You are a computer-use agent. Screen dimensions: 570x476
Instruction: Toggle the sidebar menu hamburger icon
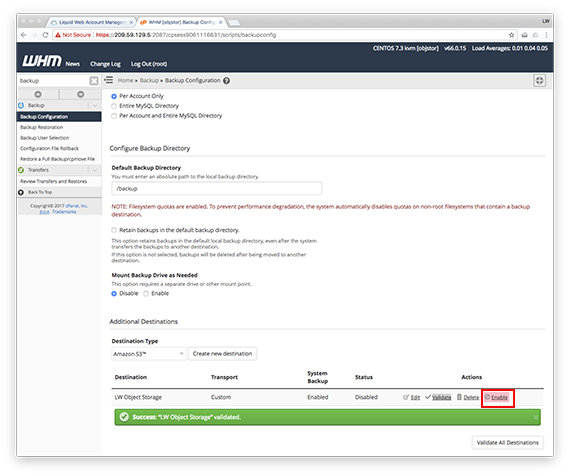(x=108, y=80)
